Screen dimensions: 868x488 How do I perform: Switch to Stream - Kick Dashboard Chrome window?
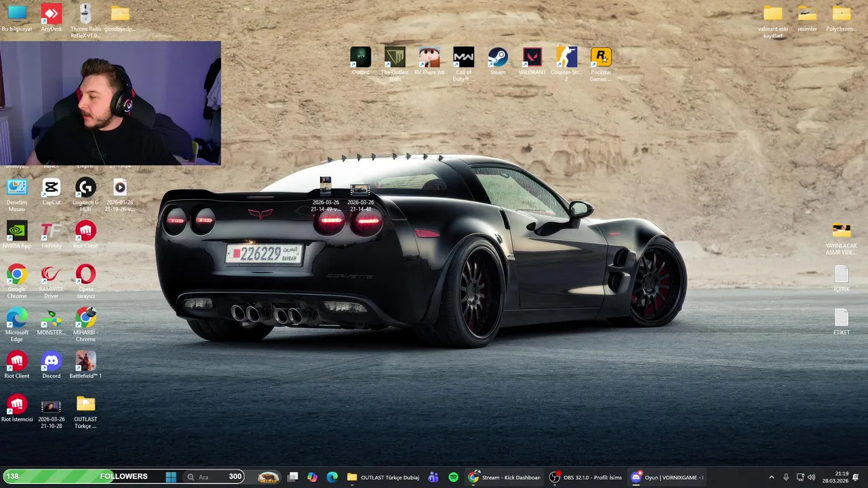coord(505,477)
